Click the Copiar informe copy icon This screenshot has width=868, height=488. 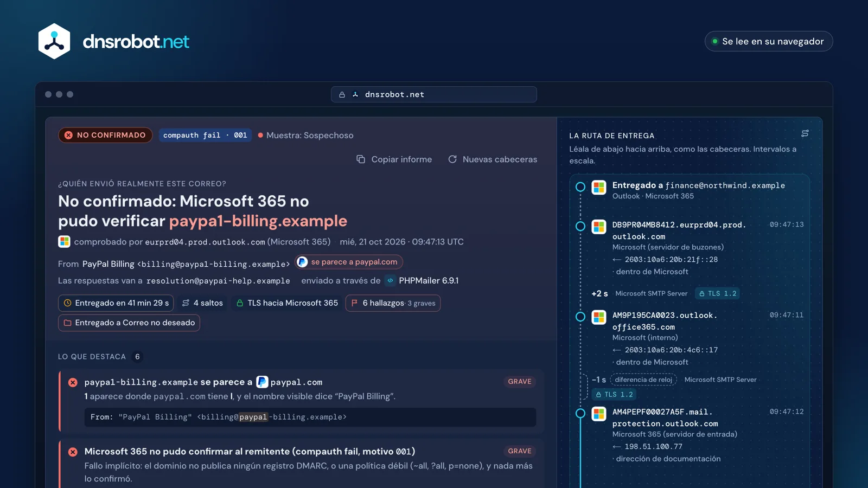[x=361, y=159]
